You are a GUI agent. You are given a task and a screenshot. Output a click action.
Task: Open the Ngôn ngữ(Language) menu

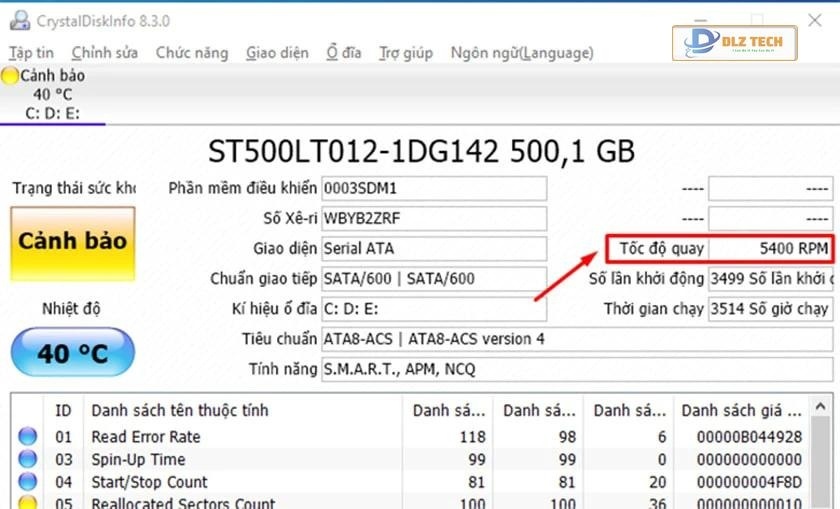coord(522,53)
